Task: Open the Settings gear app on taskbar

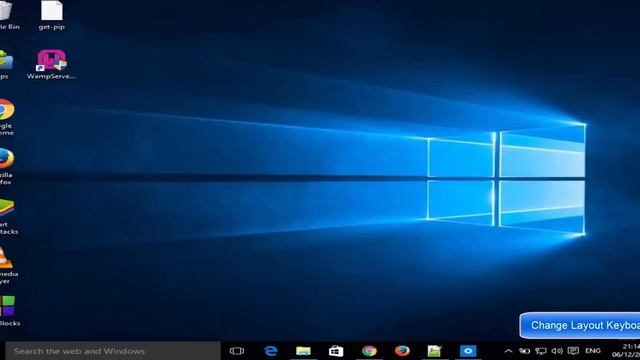Action: click(x=468, y=351)
